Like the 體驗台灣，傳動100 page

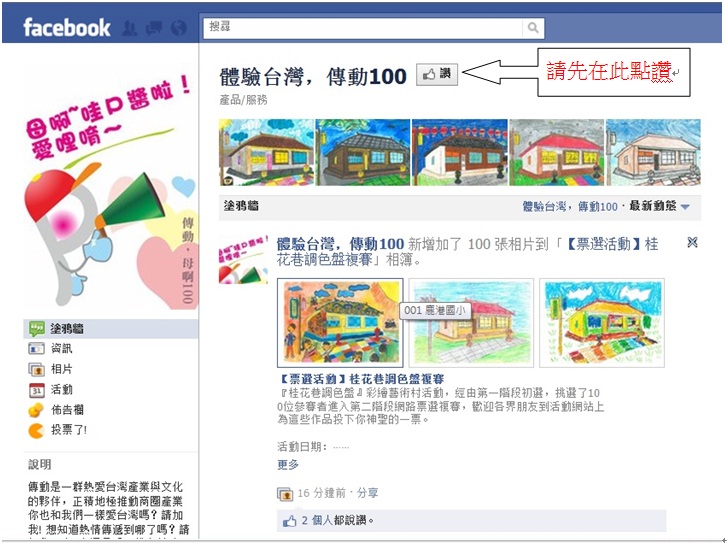point(437,74)
